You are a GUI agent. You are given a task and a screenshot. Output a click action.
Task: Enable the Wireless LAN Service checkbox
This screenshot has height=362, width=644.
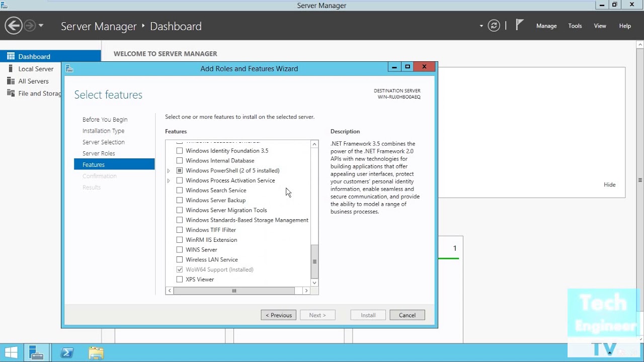pos(180,259)
